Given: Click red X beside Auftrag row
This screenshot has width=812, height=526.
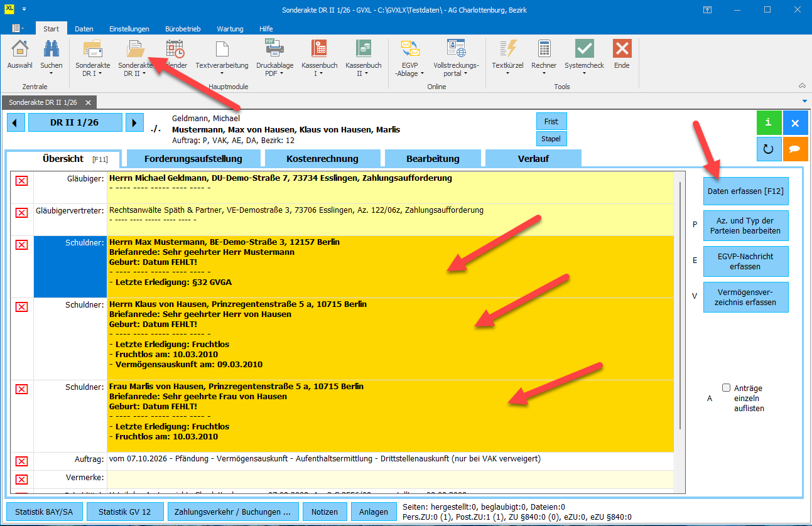Looking at the screenshot, I should pos(21,461).
